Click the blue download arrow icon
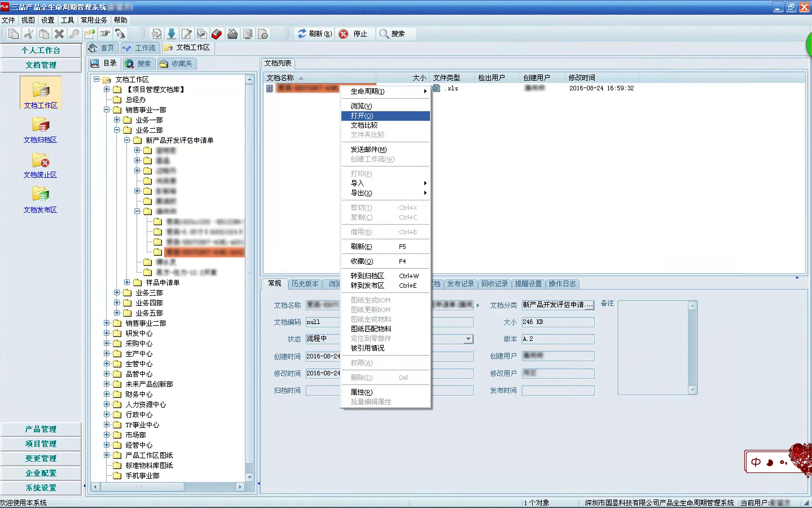Image resolution: width=812 pixels, height=508 pixels. 172,34
